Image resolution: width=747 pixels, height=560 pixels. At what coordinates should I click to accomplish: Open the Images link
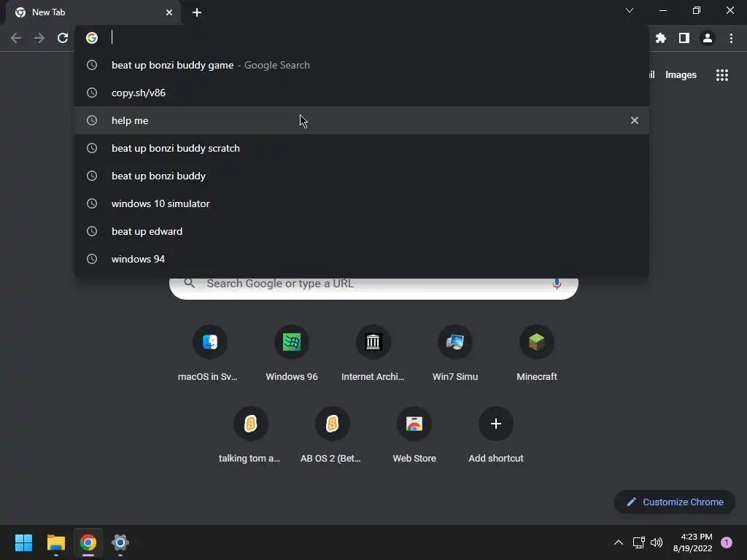point(681,75)
